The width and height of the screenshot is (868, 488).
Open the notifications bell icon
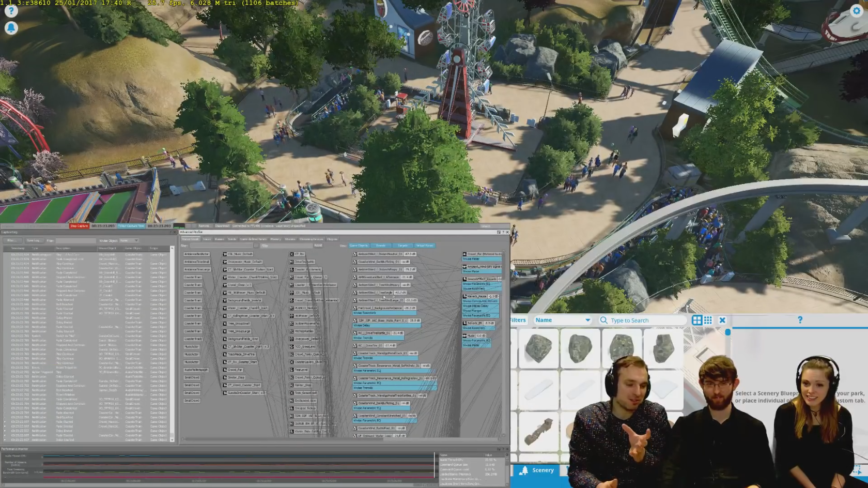[x=11, y=28]
